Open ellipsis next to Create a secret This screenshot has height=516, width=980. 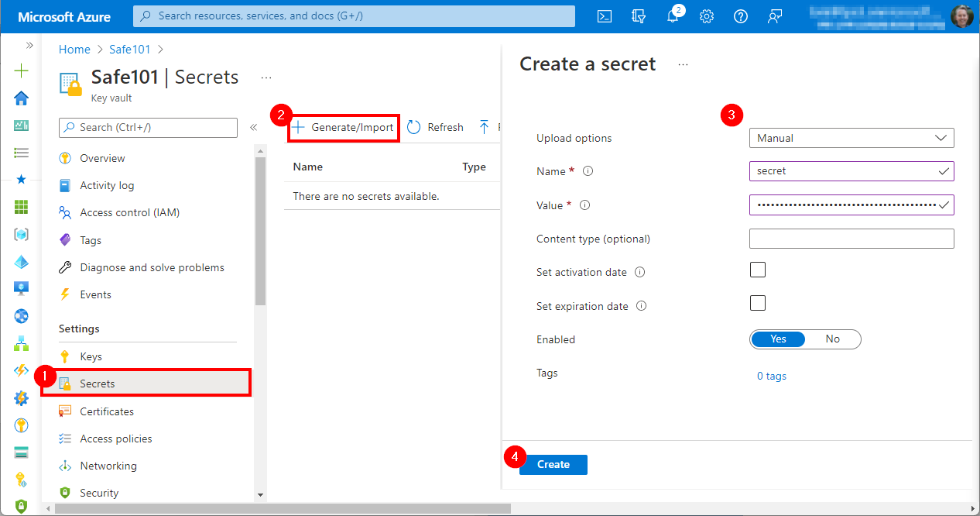pos(683,65)
